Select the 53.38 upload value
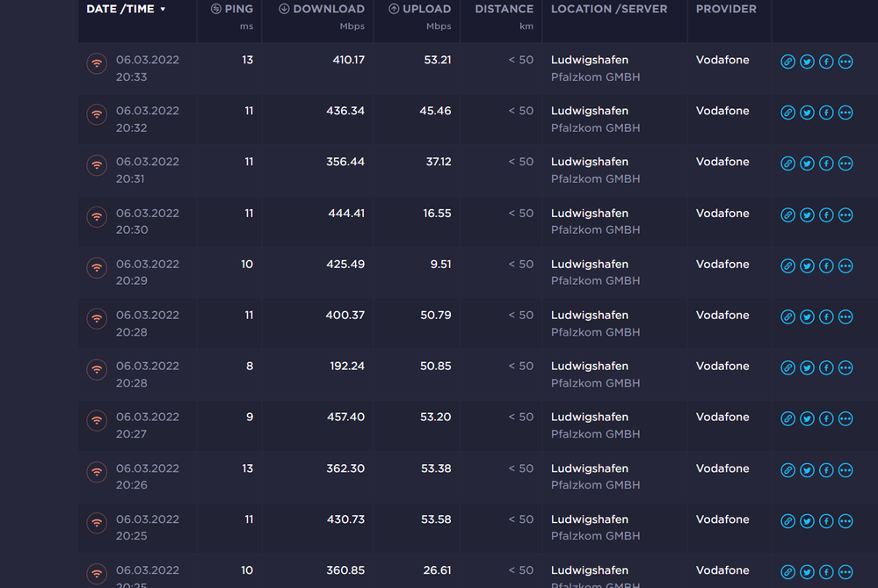This screenshot has width=878, height=588. point(436,468)
